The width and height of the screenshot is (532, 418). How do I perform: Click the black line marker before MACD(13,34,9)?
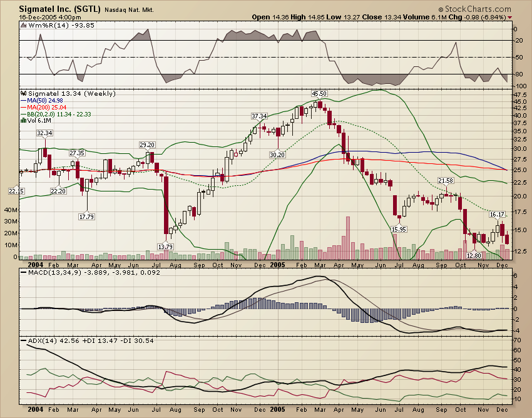[x=23, y=272]
